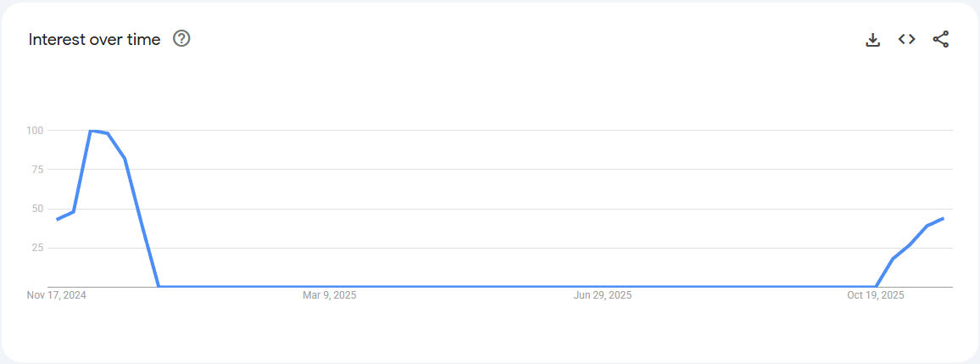
Task: Click where the line first drops to zero
Action: (159, 286)
